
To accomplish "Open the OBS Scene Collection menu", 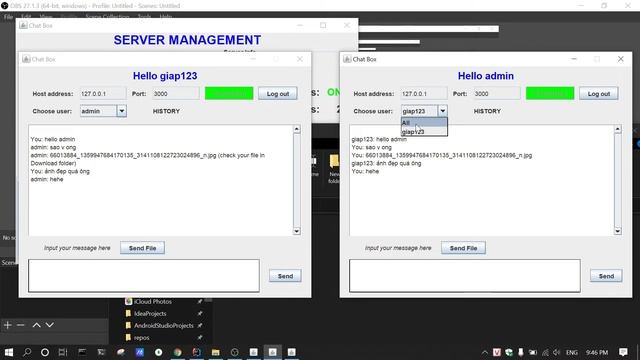I will (107, 17).
